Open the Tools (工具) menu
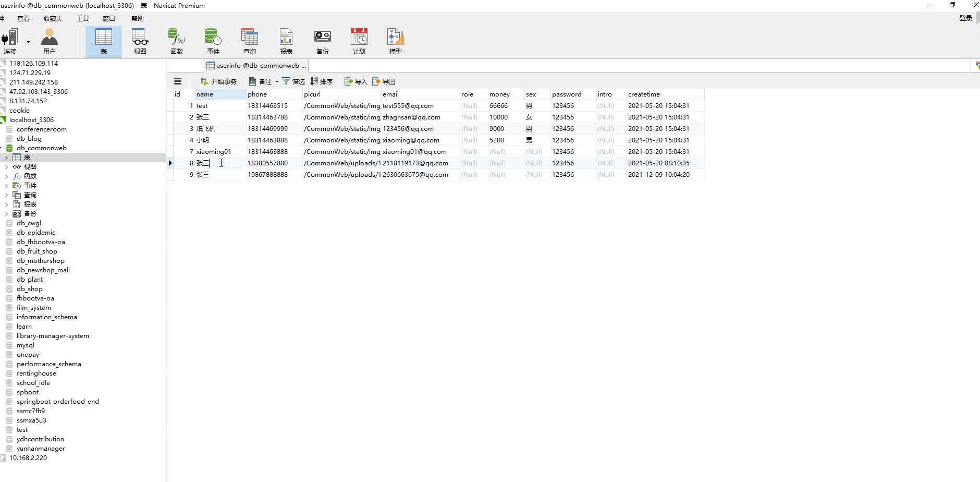980x482 pixels. pos(83,18)
